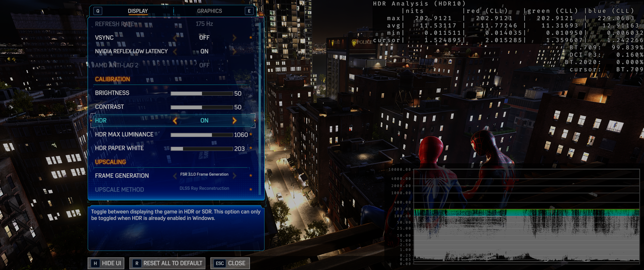Click the HDR Analysis (HDR10) overlay title
This screenshot has height=270, width=644.
click(x=419, y=4)
